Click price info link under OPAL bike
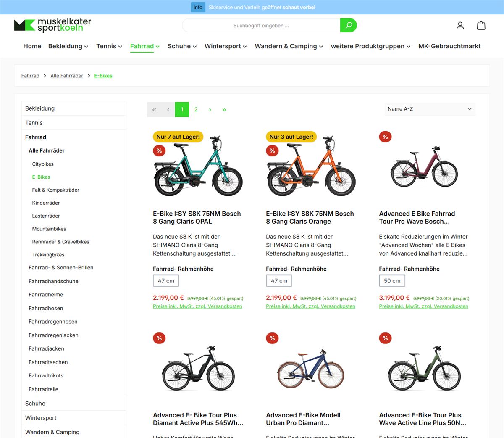 coord(197,306)
